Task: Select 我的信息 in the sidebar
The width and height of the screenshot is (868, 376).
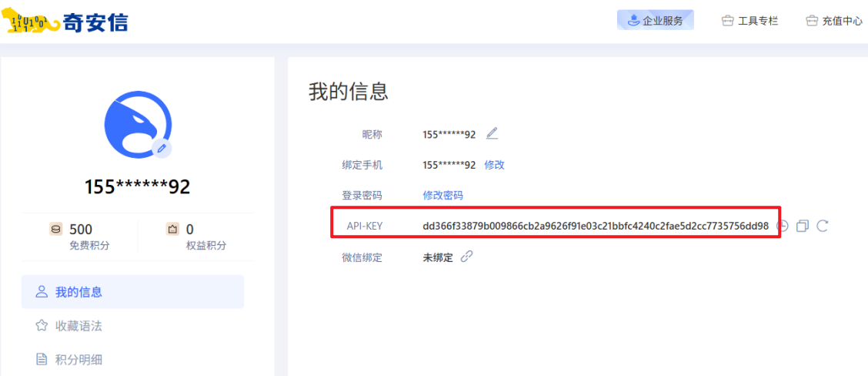Action: tap(132, 292)
